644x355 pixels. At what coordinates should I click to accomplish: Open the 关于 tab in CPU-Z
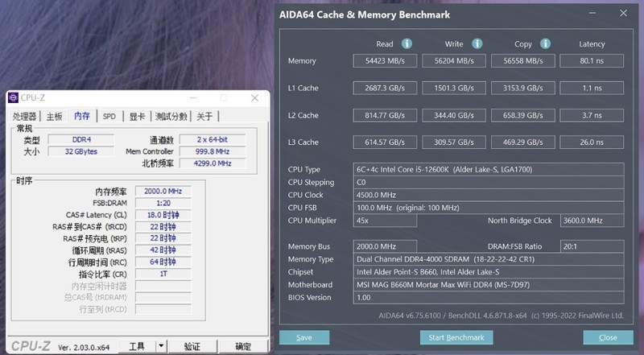(x=204, y=117)
